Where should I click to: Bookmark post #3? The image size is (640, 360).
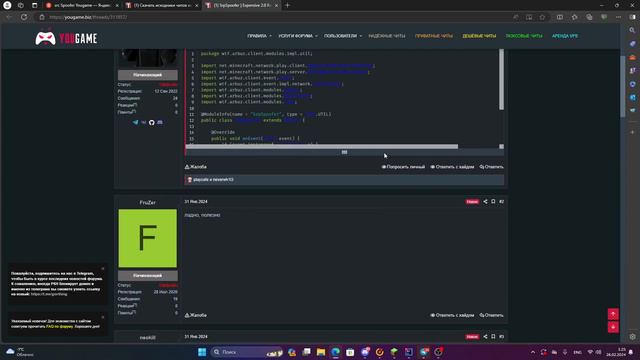click(493, 337)
